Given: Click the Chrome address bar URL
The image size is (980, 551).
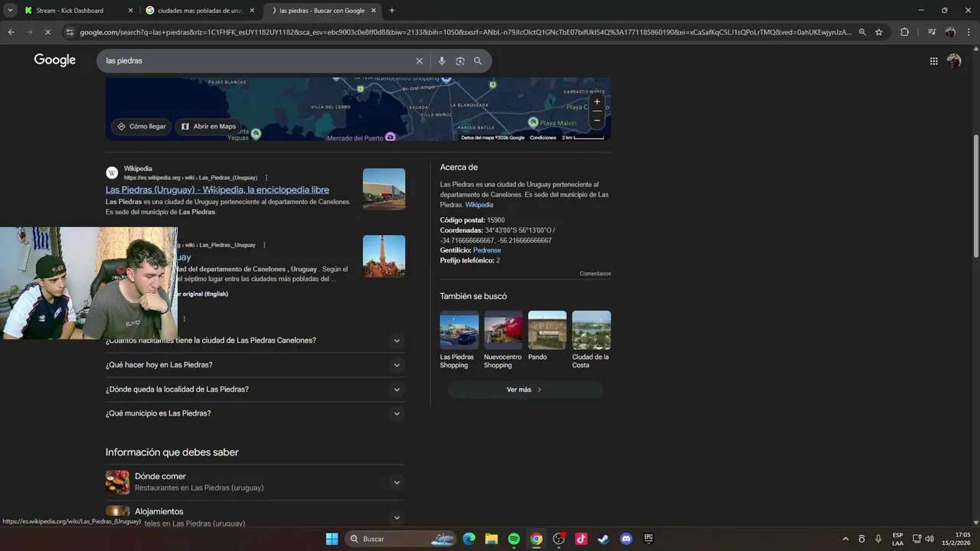Looking at the screenshot, I should (465, 32).
